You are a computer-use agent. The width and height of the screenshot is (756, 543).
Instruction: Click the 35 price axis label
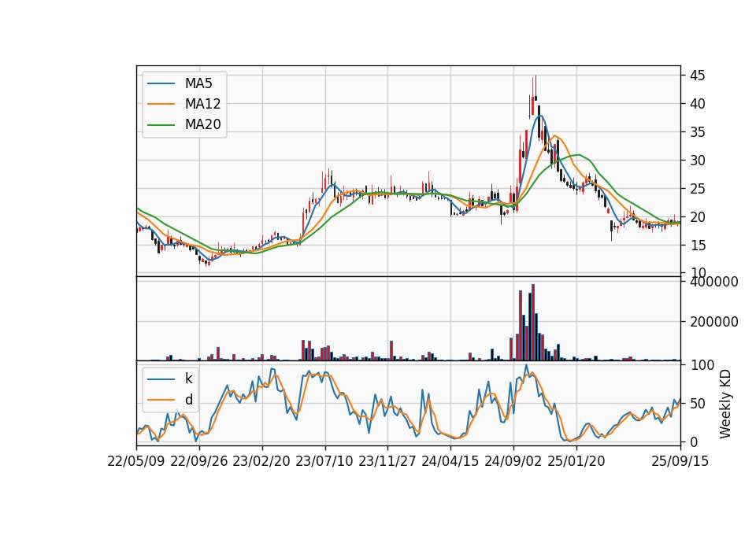tap(697, 132)
